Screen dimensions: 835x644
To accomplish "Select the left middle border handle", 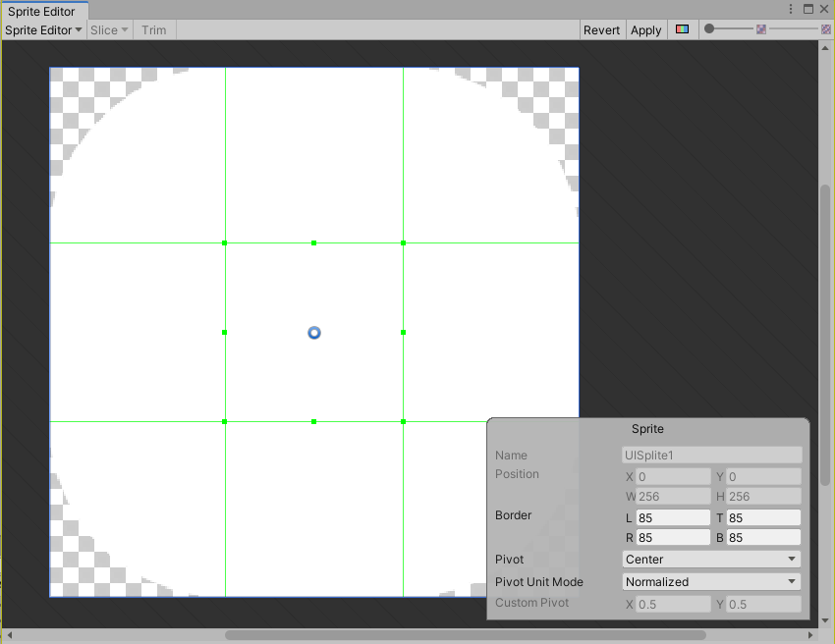I will [x=225, y=332].
